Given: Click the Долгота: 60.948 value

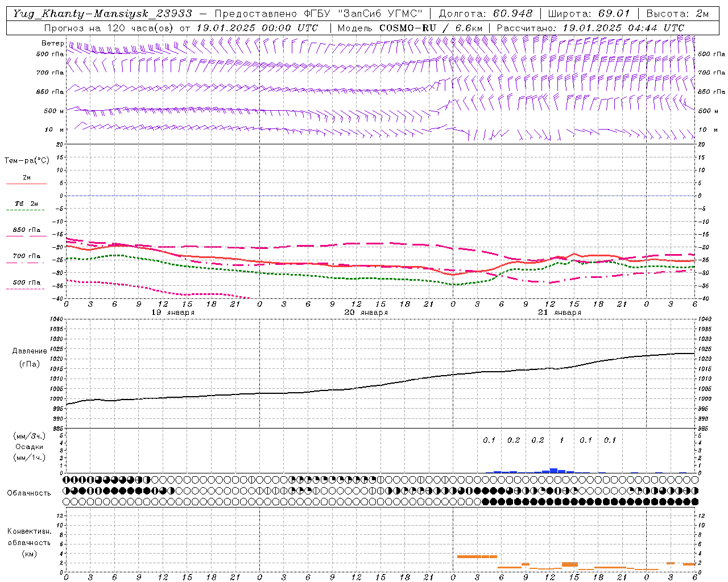Looking at the screenshot, I should (x=486, y=14).
